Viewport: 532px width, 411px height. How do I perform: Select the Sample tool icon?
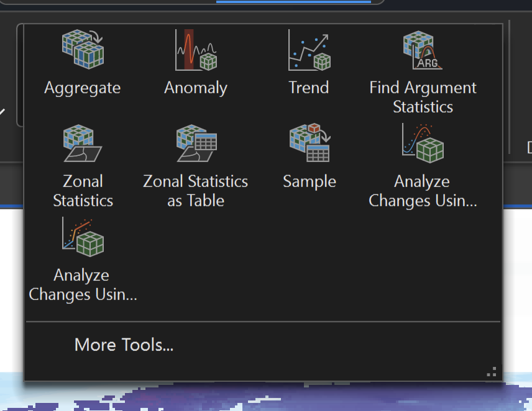[x=309, y=143]
